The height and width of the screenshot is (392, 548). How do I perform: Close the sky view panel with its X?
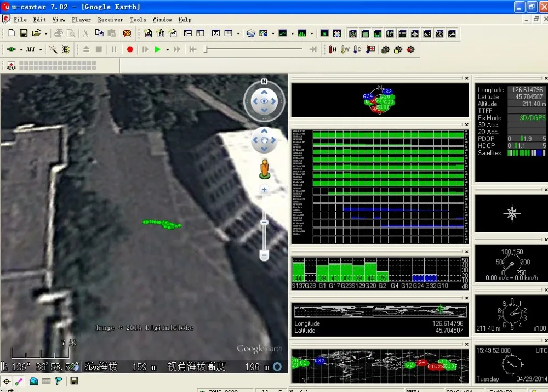coord(466,78)
